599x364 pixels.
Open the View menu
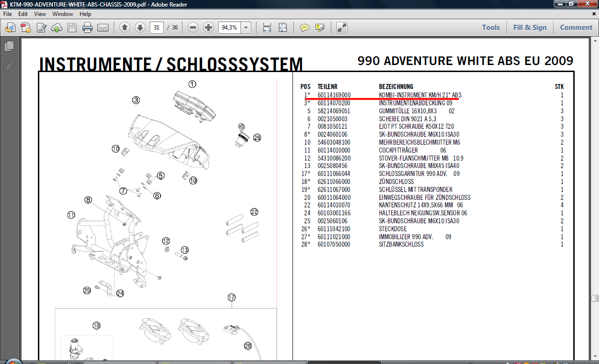point(40,14)
